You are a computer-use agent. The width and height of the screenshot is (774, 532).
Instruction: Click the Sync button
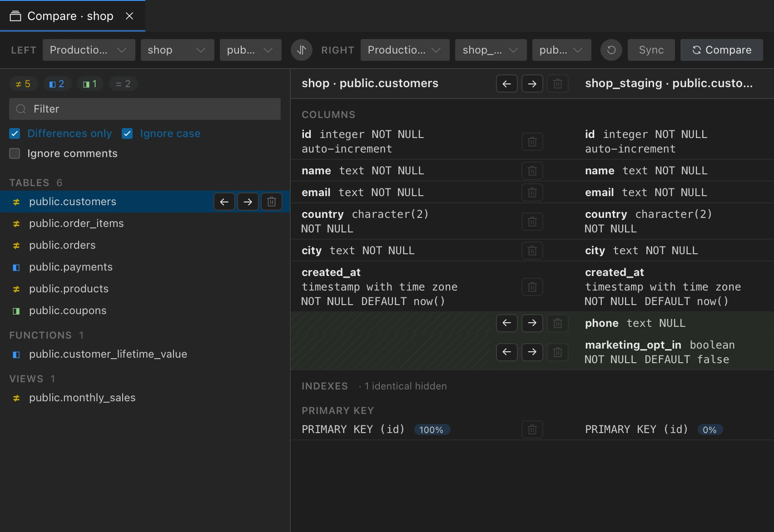click(x=651, y=50)
